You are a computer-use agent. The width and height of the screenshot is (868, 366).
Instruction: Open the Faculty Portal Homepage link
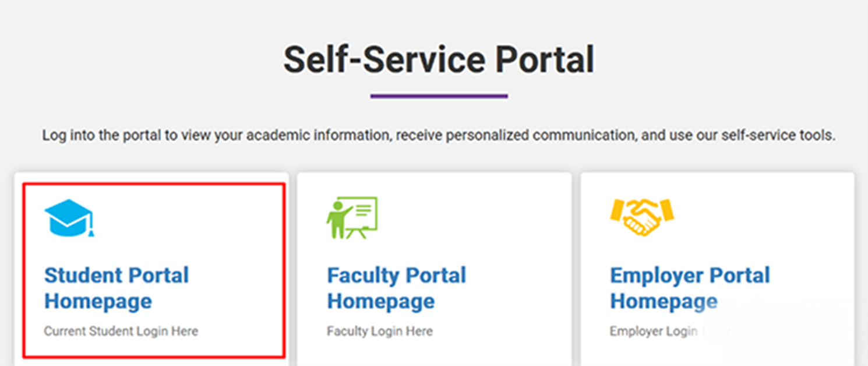(397, 288)
